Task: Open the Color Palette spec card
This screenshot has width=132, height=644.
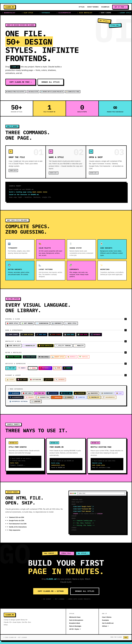Action: [x=50, y=249]
